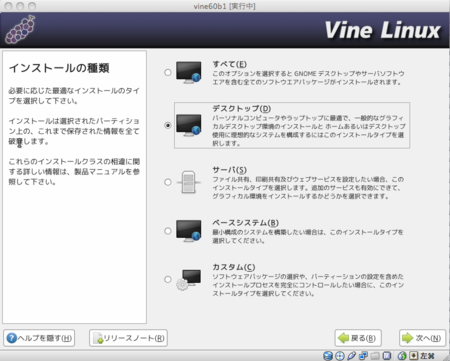Go back with 戻る(B) button
450x361 pixels.
tap(358, 338)
